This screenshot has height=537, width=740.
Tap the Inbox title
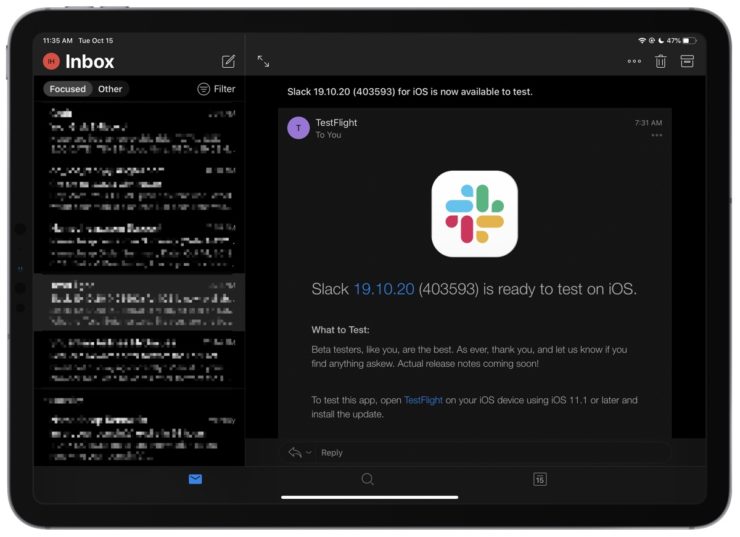tap(90, 61)
